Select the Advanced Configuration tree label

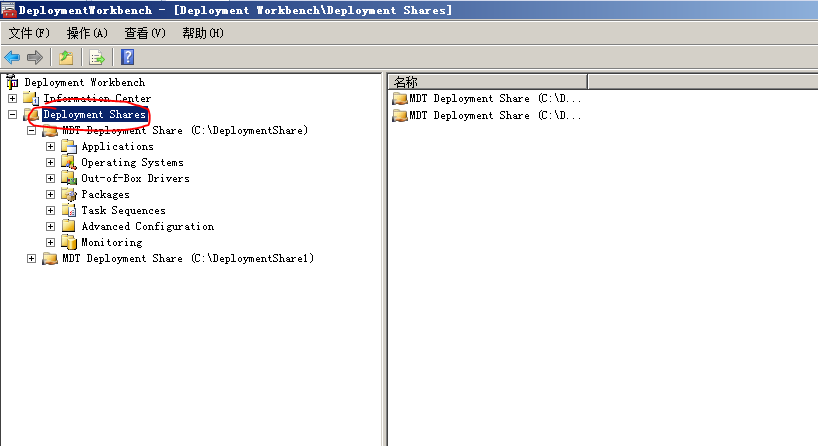tap(148, 226)
